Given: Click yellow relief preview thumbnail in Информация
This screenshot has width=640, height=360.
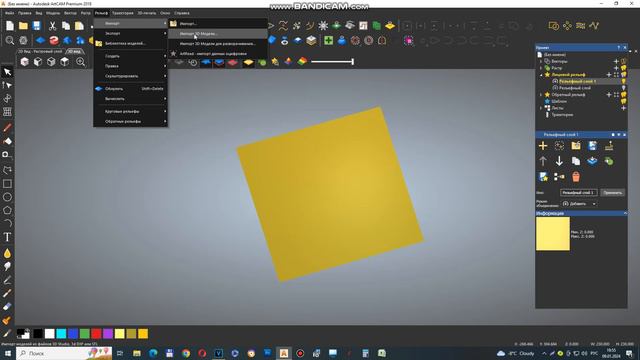Looking at the screenshot, I should pos(553,233).
